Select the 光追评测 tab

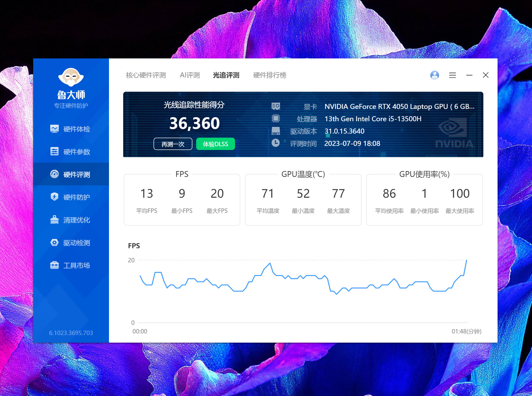point(226,75)
